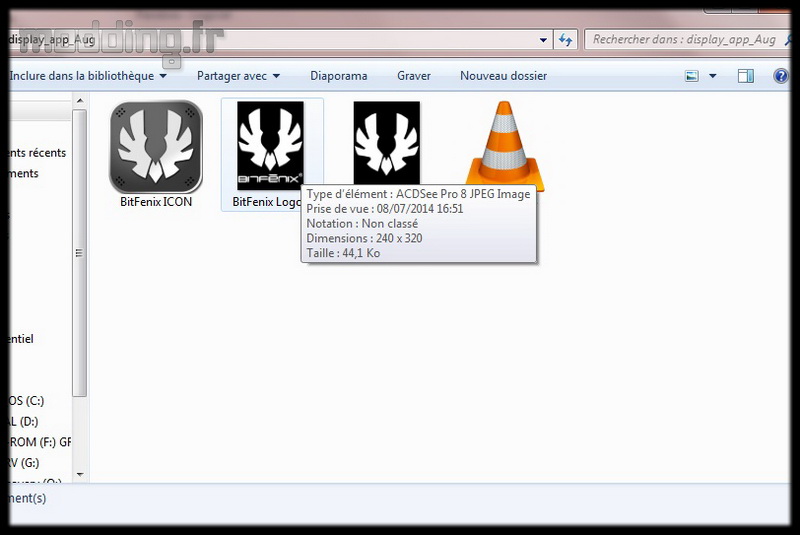The height and width of the screenshot is (535, 800).
Task: Click the display_app_Aug address bar path
Action: coord(52,39)
